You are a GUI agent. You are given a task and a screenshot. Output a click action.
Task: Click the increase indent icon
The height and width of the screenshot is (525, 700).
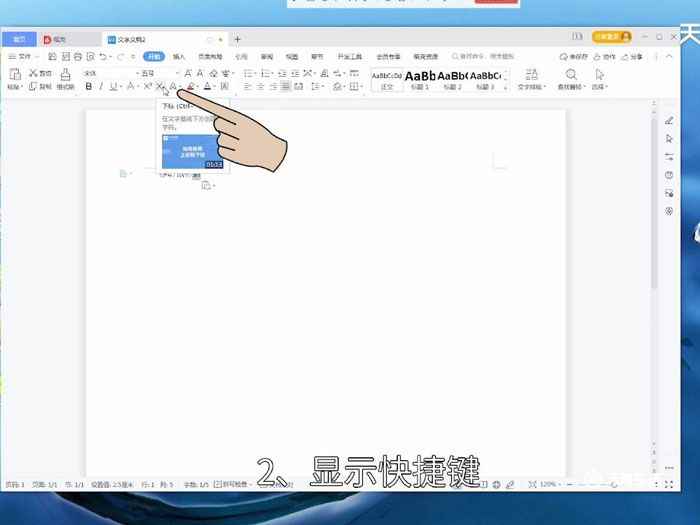295,73
